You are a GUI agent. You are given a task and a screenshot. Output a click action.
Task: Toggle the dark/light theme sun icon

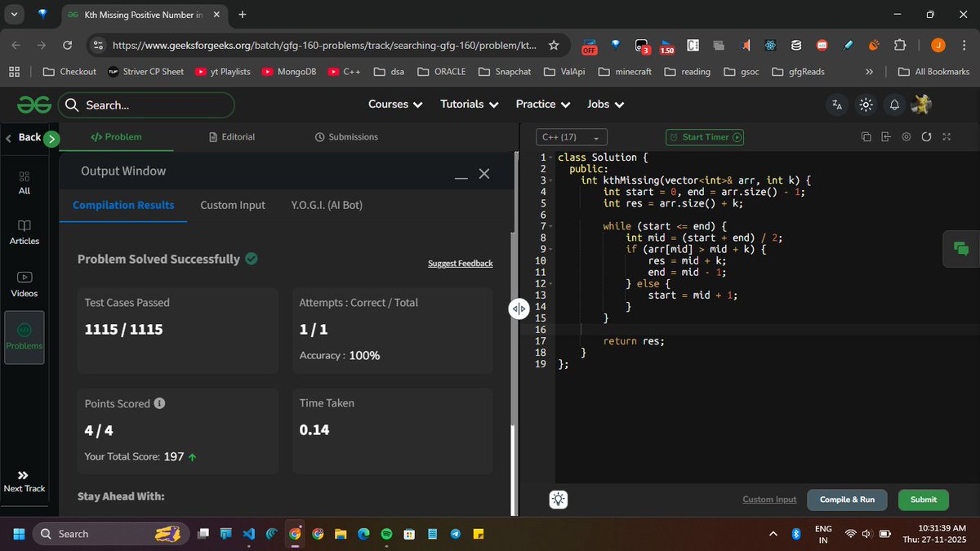[x=865, y=104]
